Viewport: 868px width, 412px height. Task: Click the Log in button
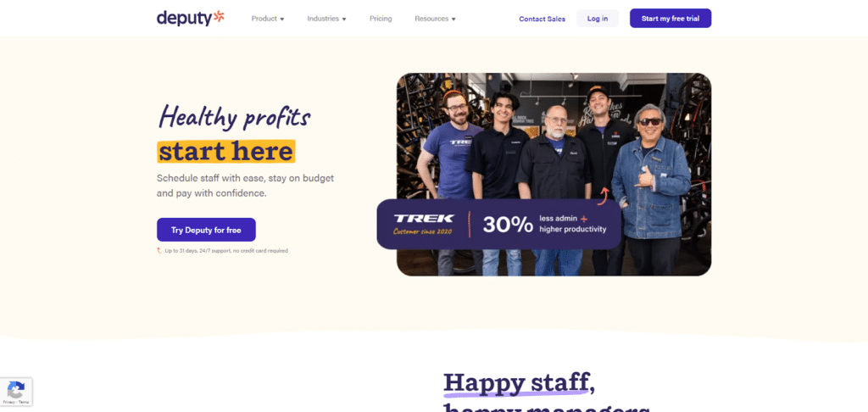tap(598, 19)
